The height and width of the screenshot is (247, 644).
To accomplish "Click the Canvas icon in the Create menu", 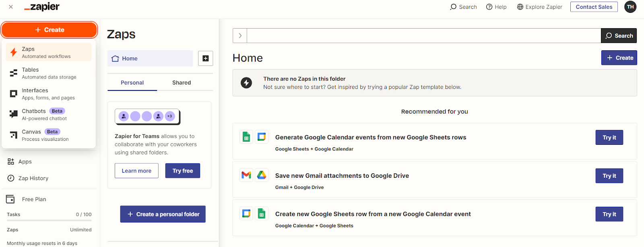I will click(x=14, y=135).
